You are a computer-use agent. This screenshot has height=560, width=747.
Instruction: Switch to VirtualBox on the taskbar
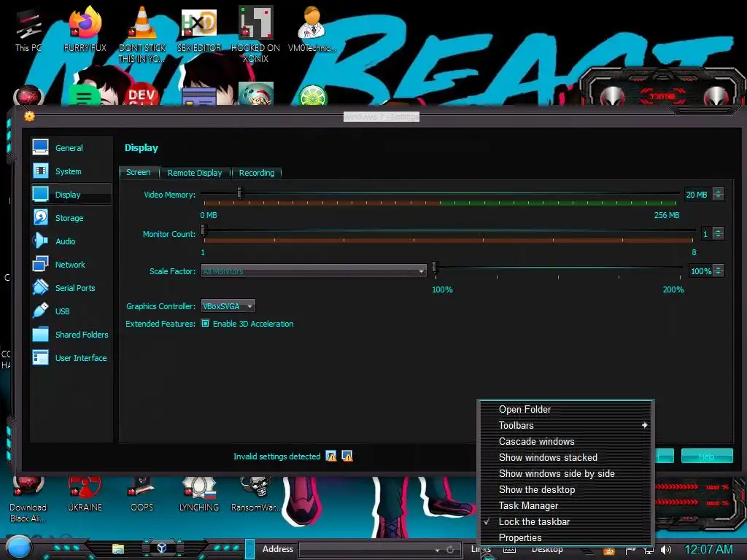click(x=162, y=548)
